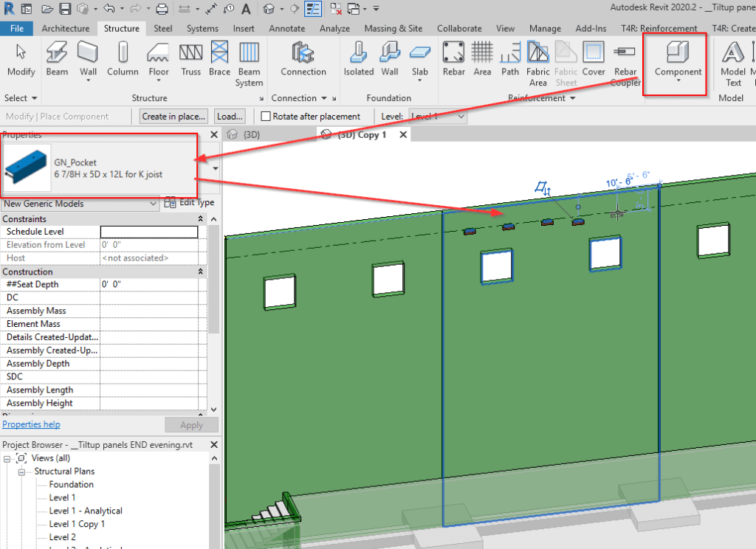The height and width of the screenshot is (549, 756).
Task: Select the Column tool
Action: pyautogui.click(x=123, y=59)
